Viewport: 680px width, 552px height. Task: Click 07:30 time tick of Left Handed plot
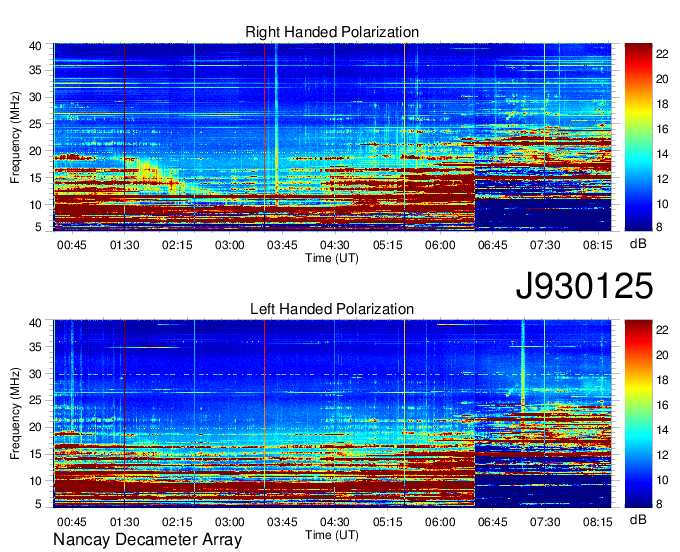click(x=545, y=522)
